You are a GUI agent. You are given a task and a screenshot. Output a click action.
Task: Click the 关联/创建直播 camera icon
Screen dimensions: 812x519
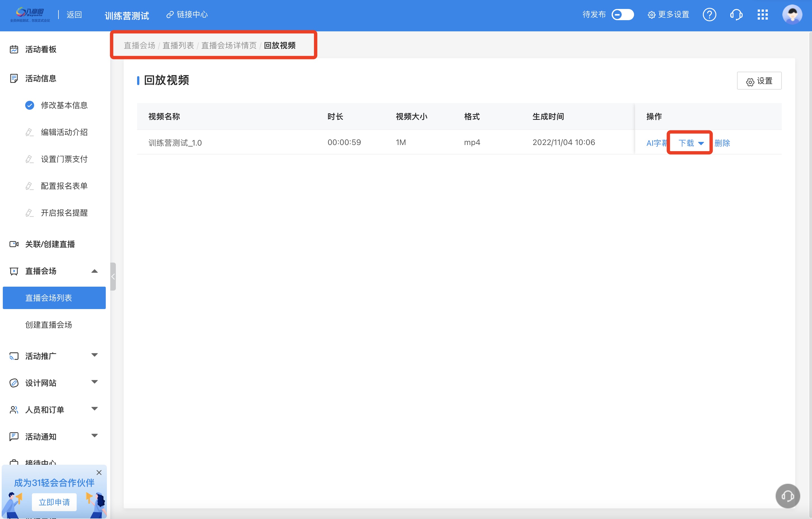pos(14,244)
